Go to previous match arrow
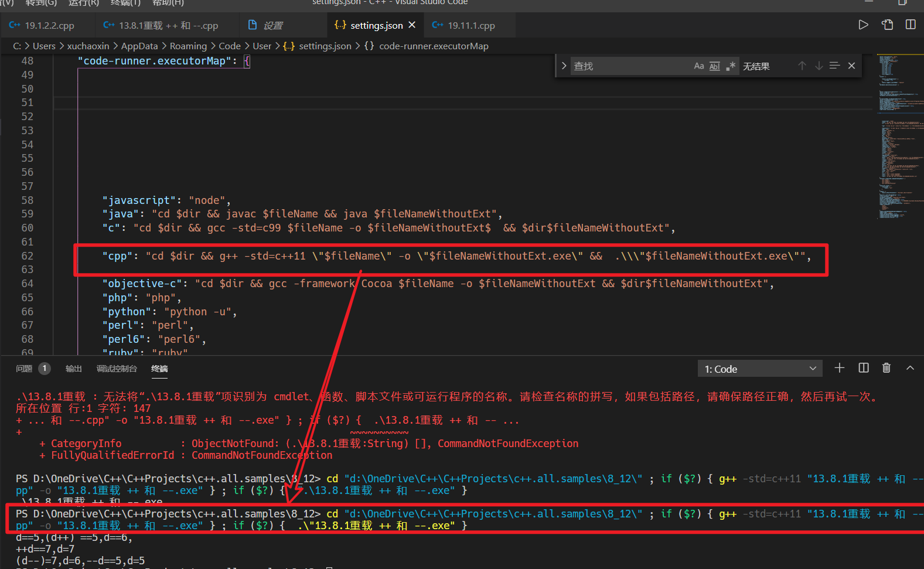Screen dimensions: 924x569 [802, 66]
